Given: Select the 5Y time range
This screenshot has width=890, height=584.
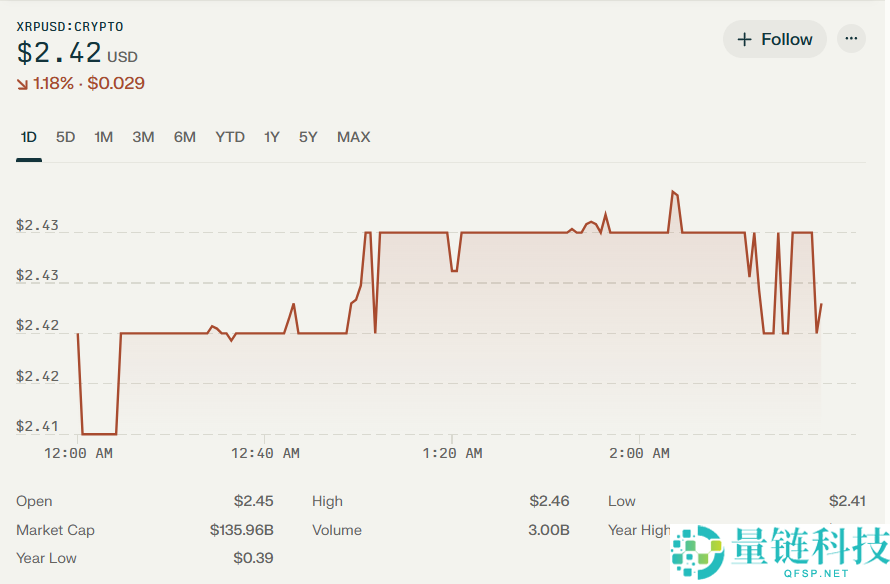Looking at the screenshot, I should tap(308, 137).
